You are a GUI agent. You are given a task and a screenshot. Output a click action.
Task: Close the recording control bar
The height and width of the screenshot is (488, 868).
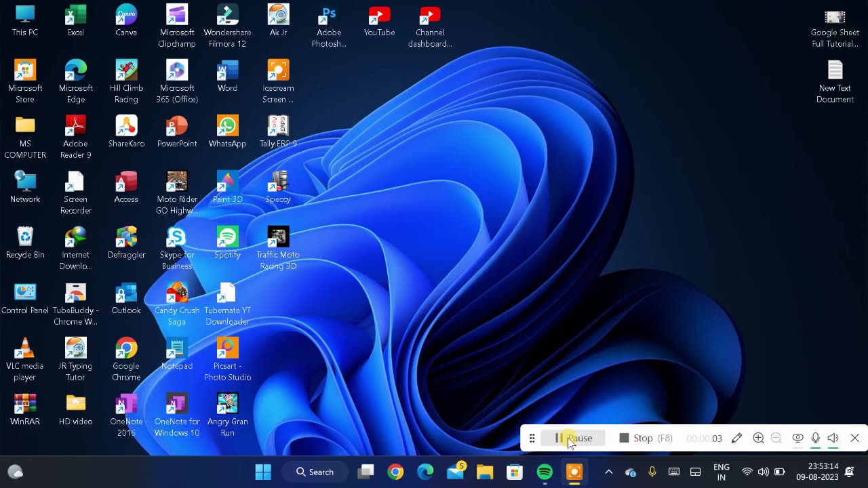pyautogui.click(x=854, y=438)
